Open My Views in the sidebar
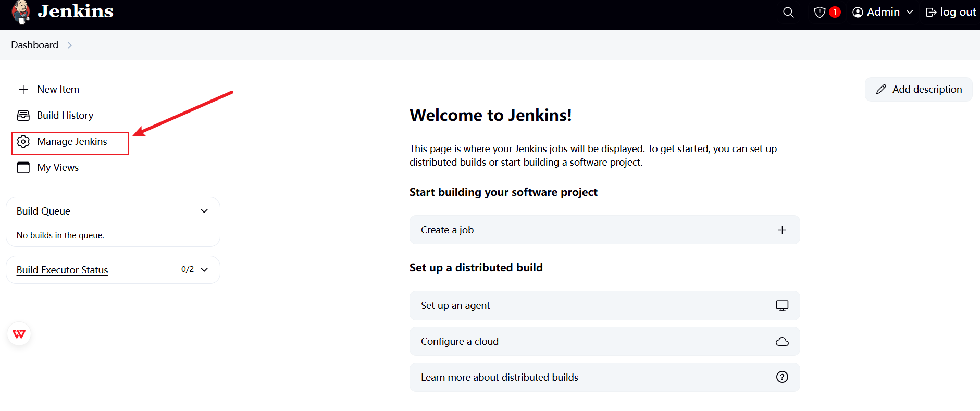Screen dimensions: 980x411 [58, 167]
